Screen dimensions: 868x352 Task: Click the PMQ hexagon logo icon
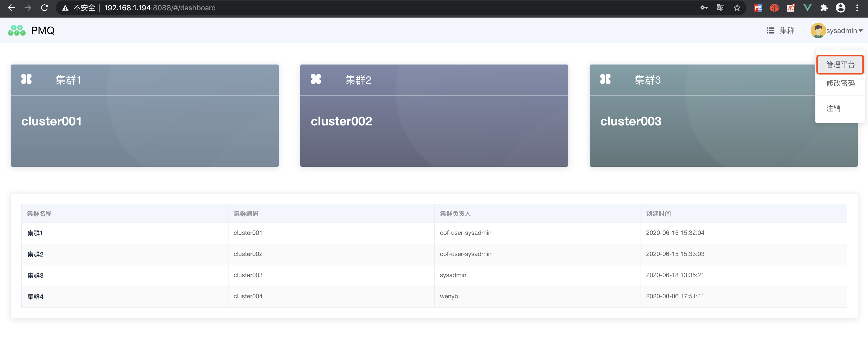pyautogui.click(x=17, y=30)
